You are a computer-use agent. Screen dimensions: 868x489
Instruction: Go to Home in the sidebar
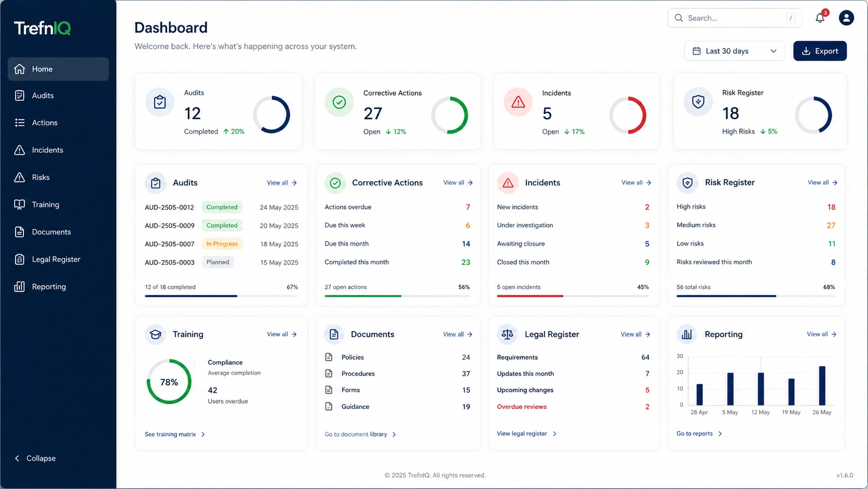coord(58,69)
